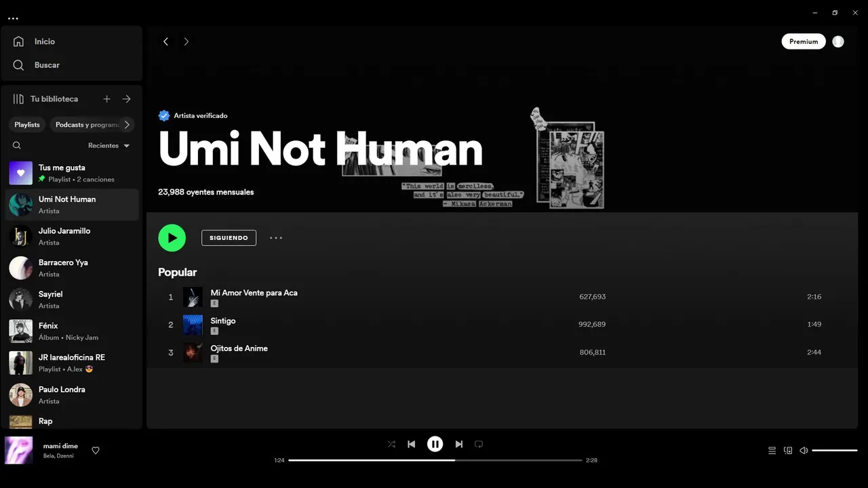Click duration 2:16 of first track
This screenshot has width=868, height=488.
point(814,297)
